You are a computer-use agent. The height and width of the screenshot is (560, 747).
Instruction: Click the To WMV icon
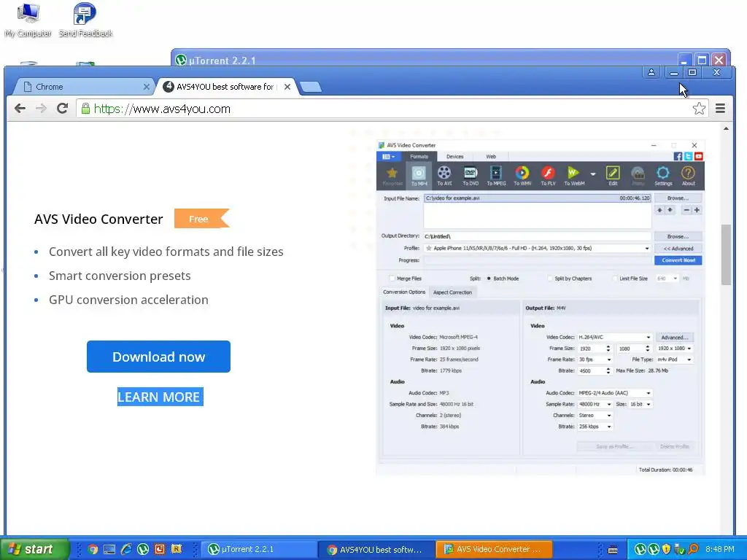[522, 176]
